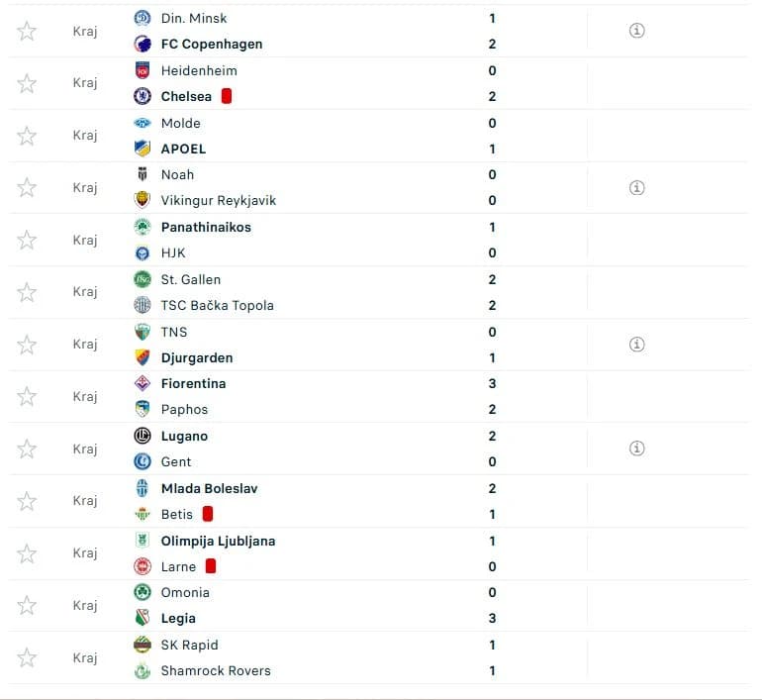
Task: View info icon for Lugano vs Gent
Action: tap(636, 449)
